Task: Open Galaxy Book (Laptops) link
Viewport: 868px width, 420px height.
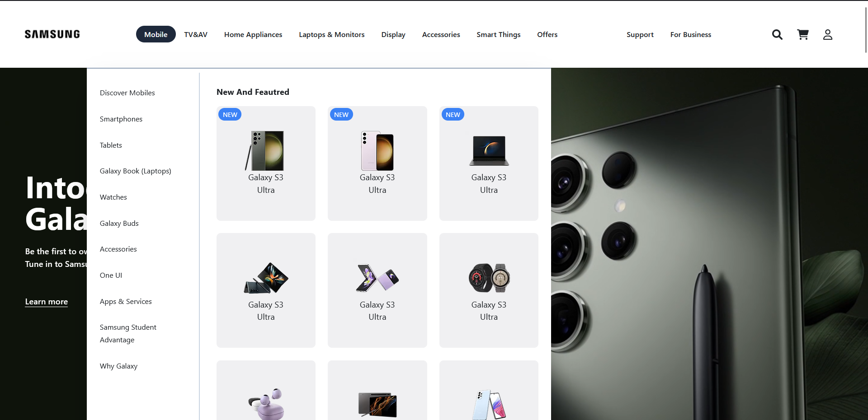Action: coord(136,171)
